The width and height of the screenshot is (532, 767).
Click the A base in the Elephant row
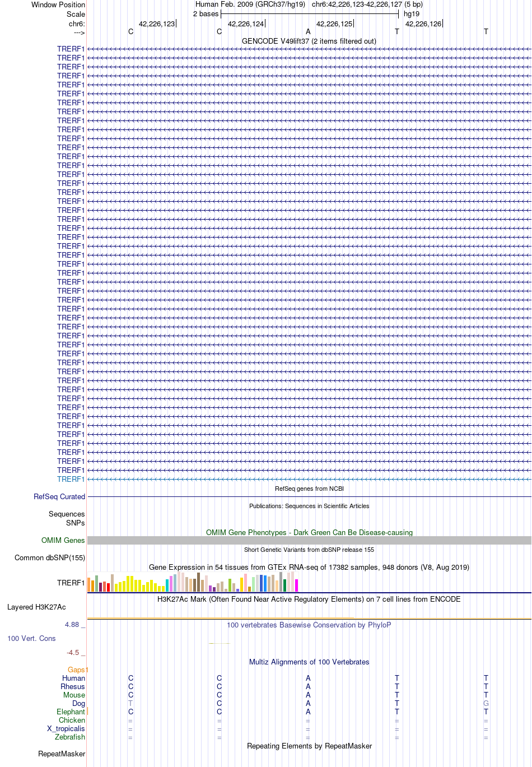click(308, 712)
